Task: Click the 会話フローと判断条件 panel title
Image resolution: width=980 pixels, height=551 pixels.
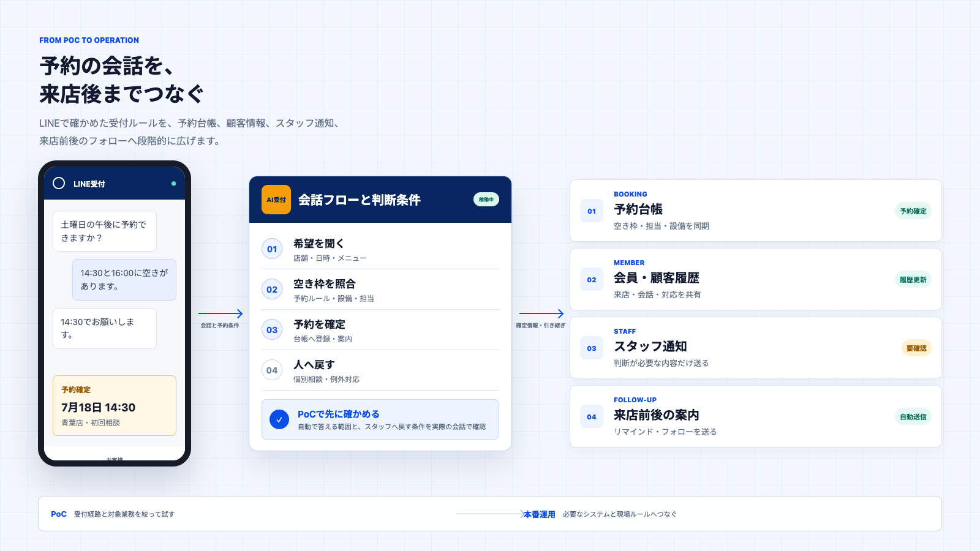Action: coord(360,200)
